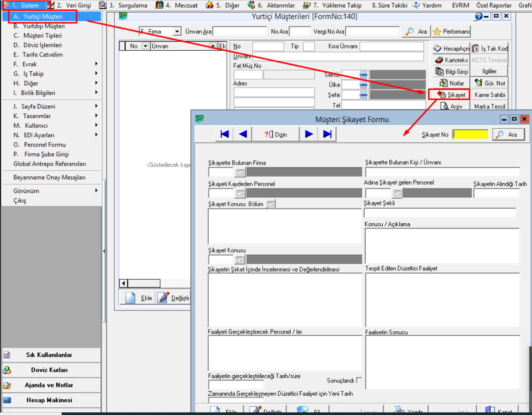Click the HesapAçm button

451,49
